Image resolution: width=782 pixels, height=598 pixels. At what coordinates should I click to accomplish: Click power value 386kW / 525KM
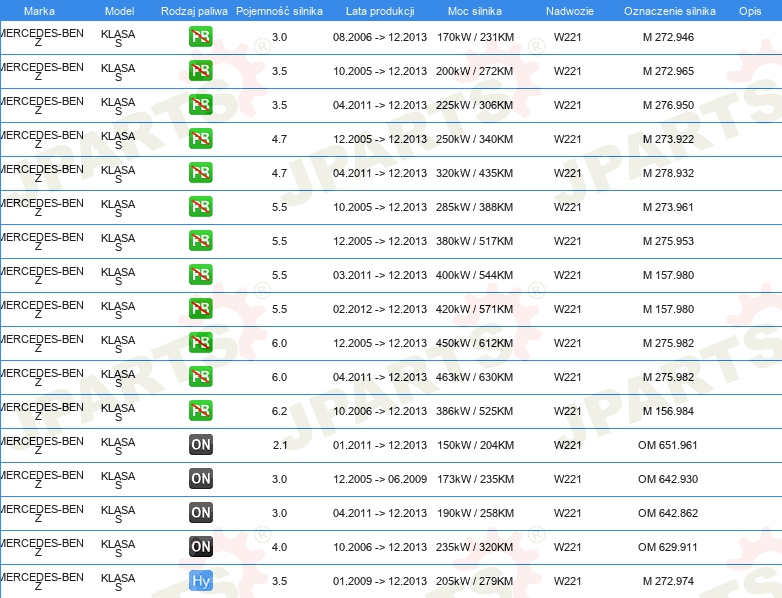point(474,410)
